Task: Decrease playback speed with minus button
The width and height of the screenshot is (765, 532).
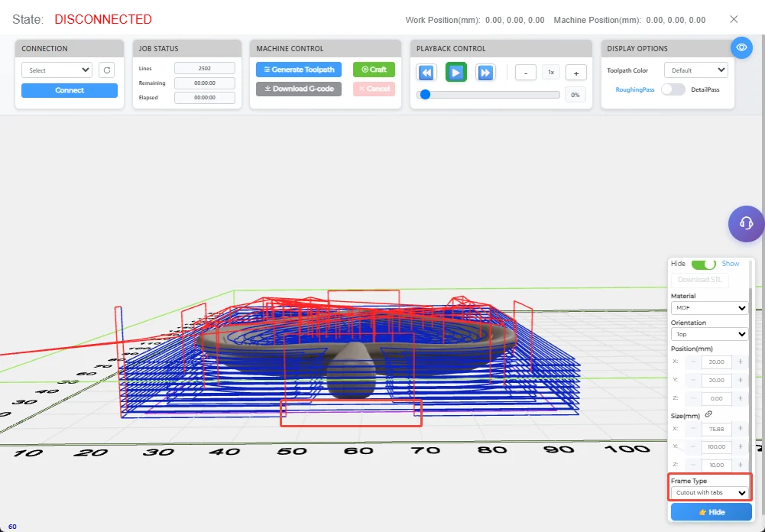Action: click(526, 73)
